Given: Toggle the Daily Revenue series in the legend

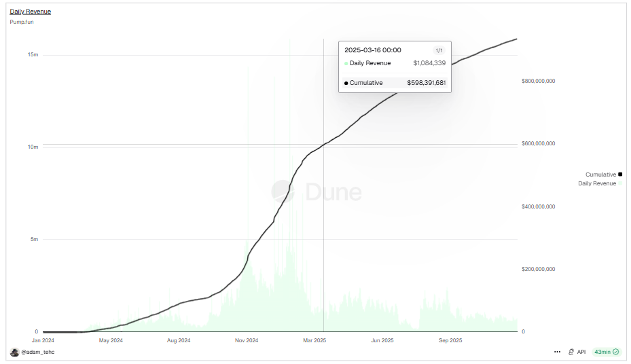Looking at the screenshot, I should pyautogui.click(x=596, y=183).
